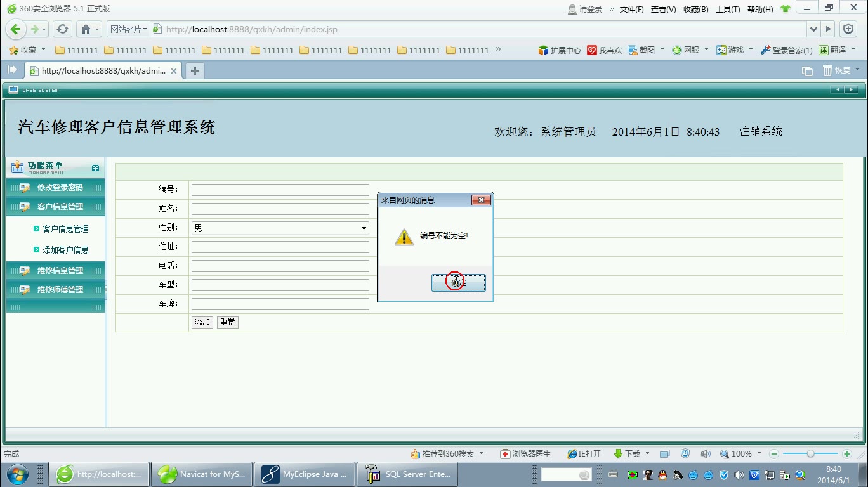Collapse the 功能菜单 panel arrow

[x=95, y=168]
